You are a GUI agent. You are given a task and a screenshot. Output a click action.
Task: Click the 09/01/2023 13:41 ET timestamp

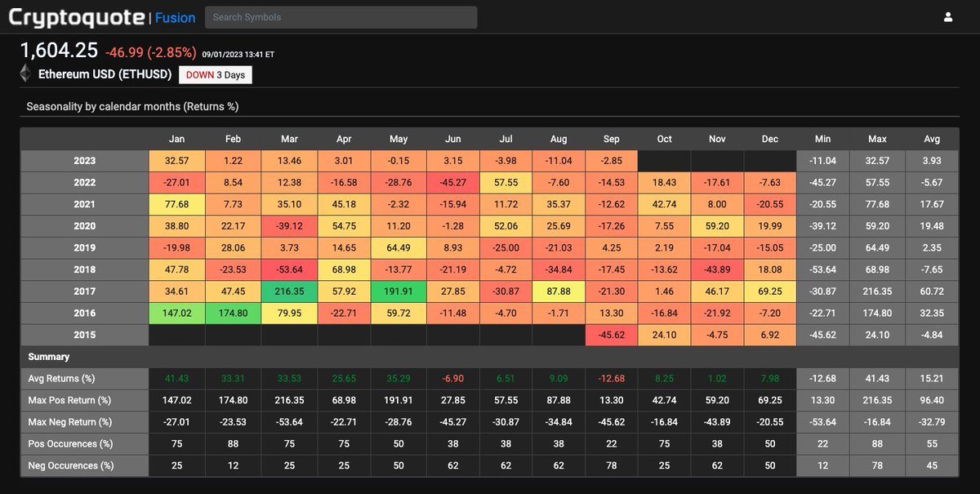[238, 55]
